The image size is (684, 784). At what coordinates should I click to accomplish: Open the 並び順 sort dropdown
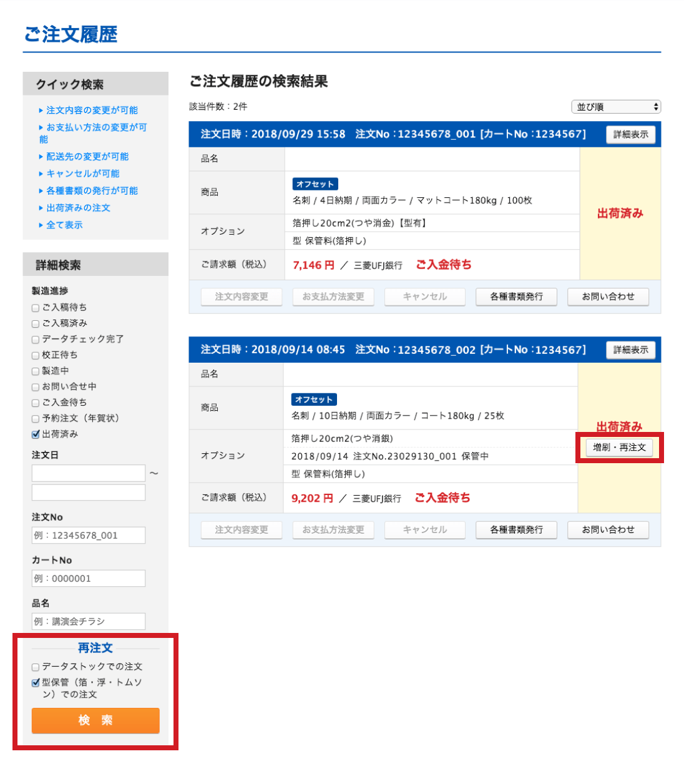[615, 107]
